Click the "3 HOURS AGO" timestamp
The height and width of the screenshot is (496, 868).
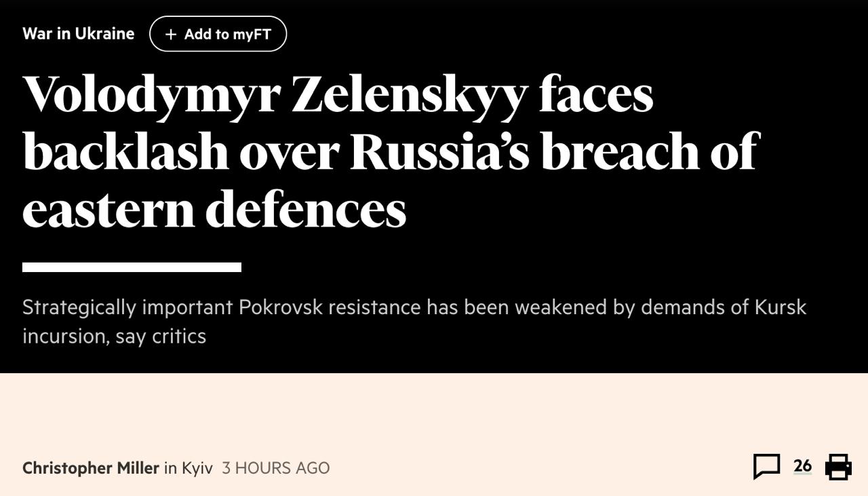[x=275, y=468]
